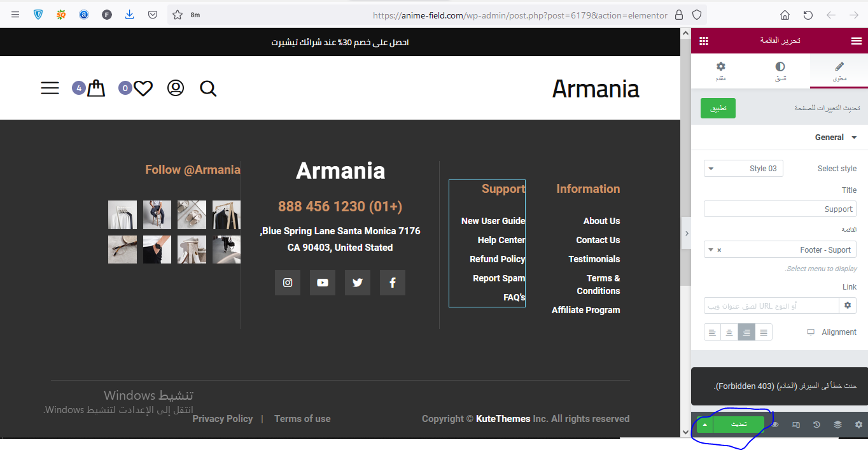Change responsive device for Alignment control
The width and height of the screenshot is (868, 450).
[811, 332]
